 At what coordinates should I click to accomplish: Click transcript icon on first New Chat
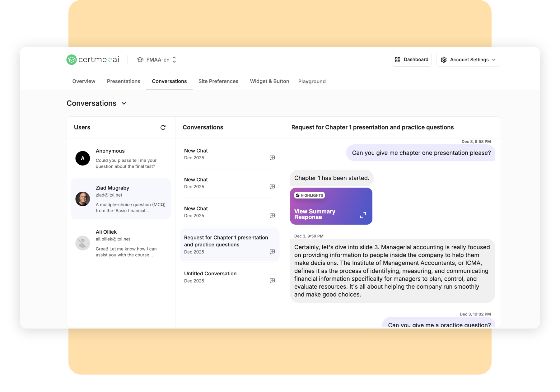272,158
